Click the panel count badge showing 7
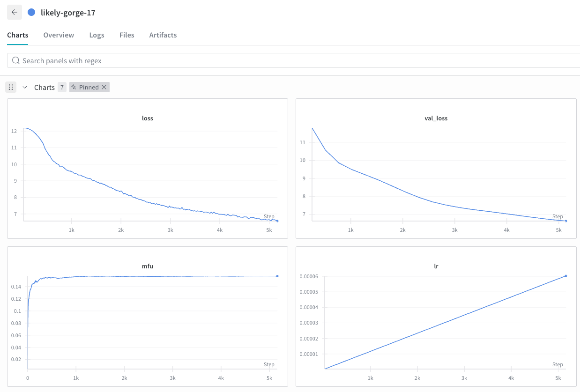 tap(62, 87)
